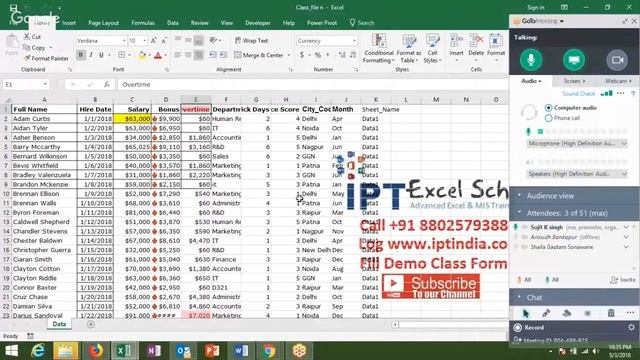Open the Insert ribbon tab
This screenshot has width=640, height=360.
tap(69, 23)
